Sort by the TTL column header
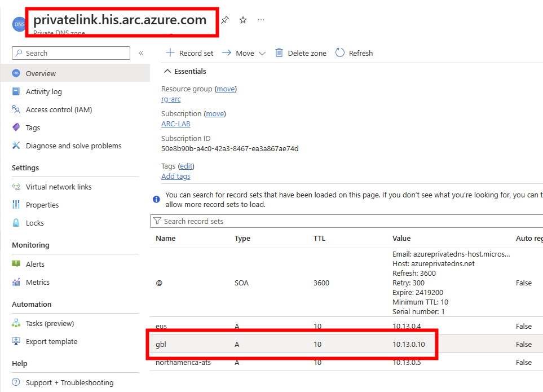 click(x=319, y=238)
